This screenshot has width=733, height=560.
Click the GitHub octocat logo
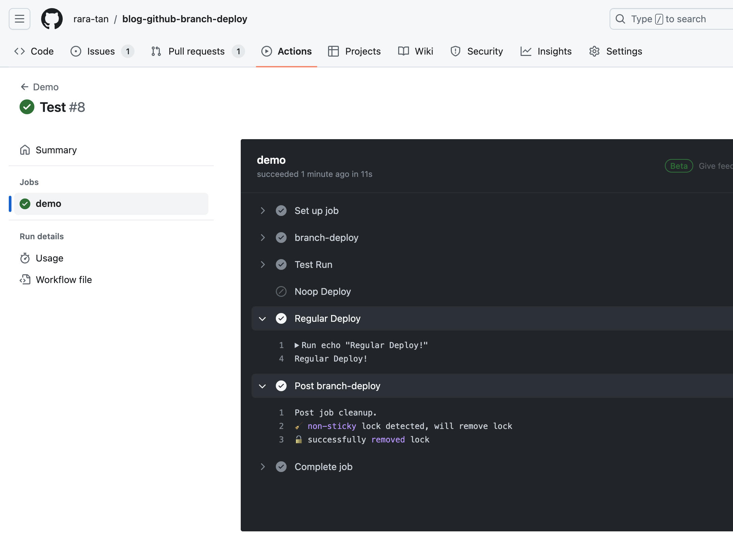point(52,19)
